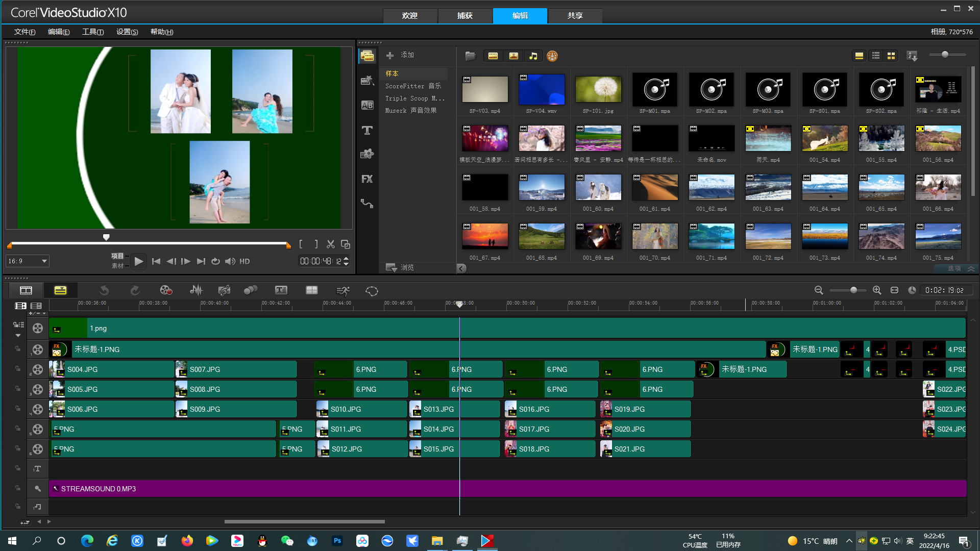This screenshot has height=551, width=980.
Task: Open the 文件 menu
Action: (24, 32)
